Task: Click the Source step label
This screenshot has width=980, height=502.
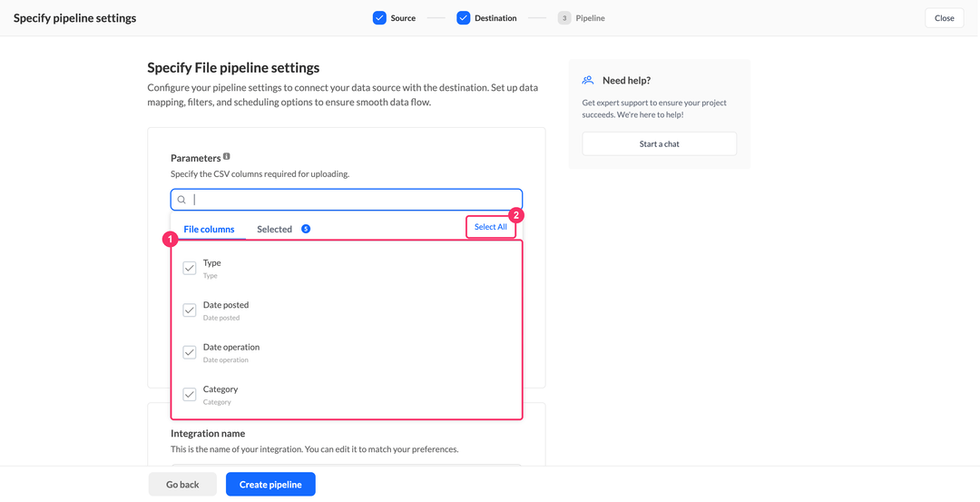Action: point(403,18)
